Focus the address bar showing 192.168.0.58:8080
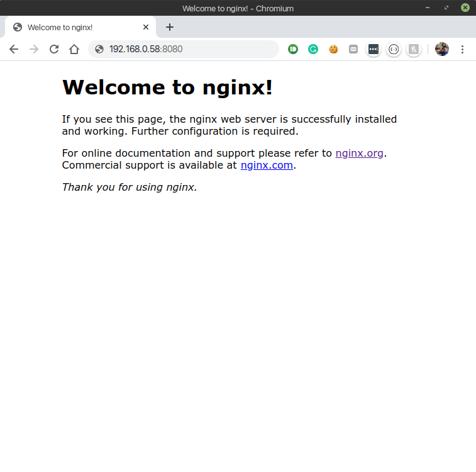The height and width of the screenshot is (472, 476). tap(184, 49)
